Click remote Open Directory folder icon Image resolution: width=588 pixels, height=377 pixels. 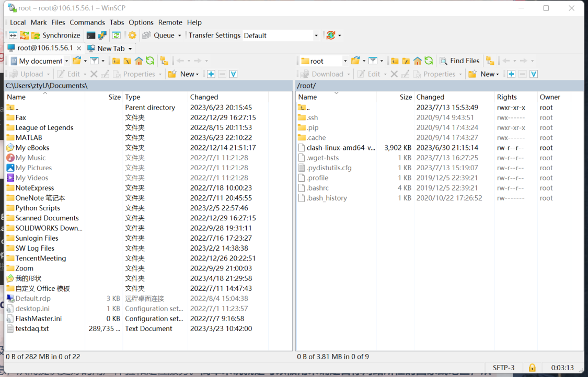coord(355,61)
